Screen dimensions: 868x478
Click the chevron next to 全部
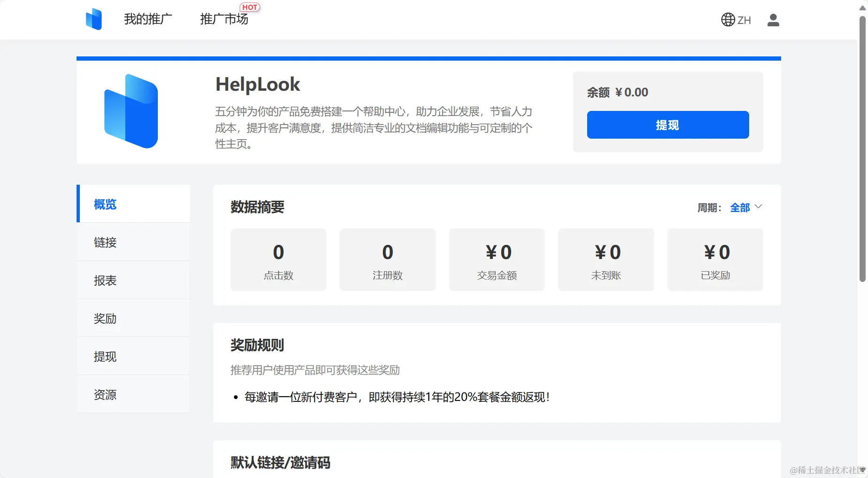pos(758,207)
